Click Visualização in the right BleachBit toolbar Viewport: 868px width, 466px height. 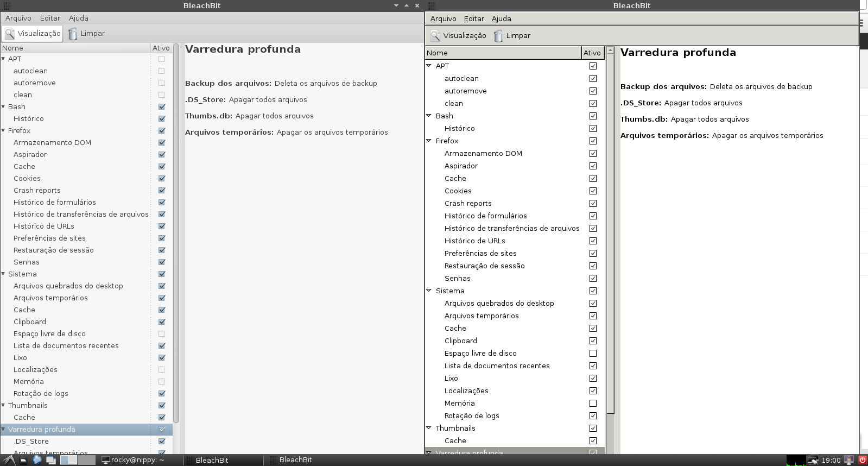tap(458, 36)
